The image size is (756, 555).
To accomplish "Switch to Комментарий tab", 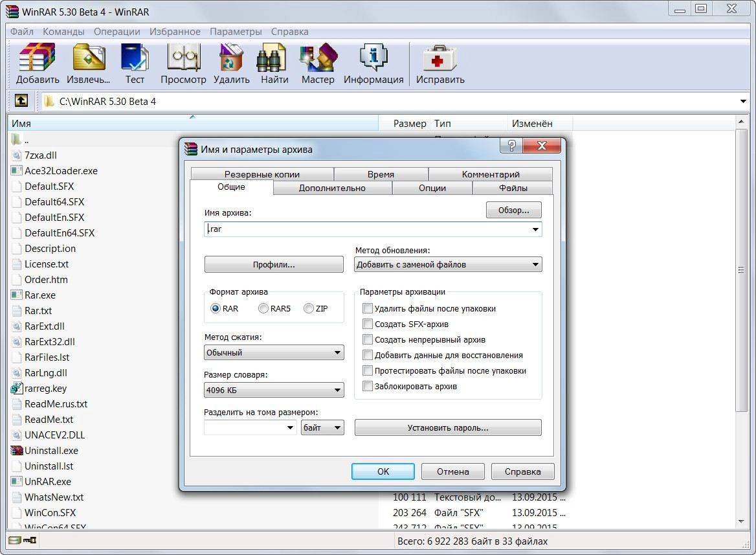I will click(491, 174).
